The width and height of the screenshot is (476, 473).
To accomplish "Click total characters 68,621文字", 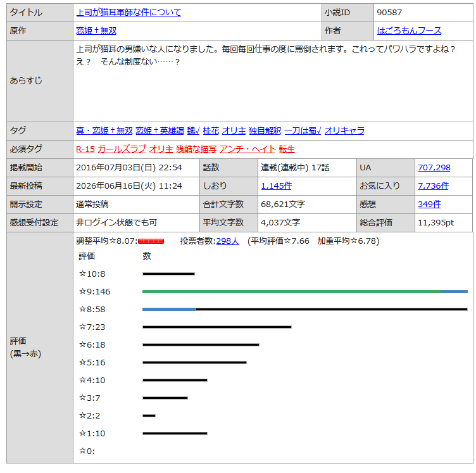I will coord(283,205).
